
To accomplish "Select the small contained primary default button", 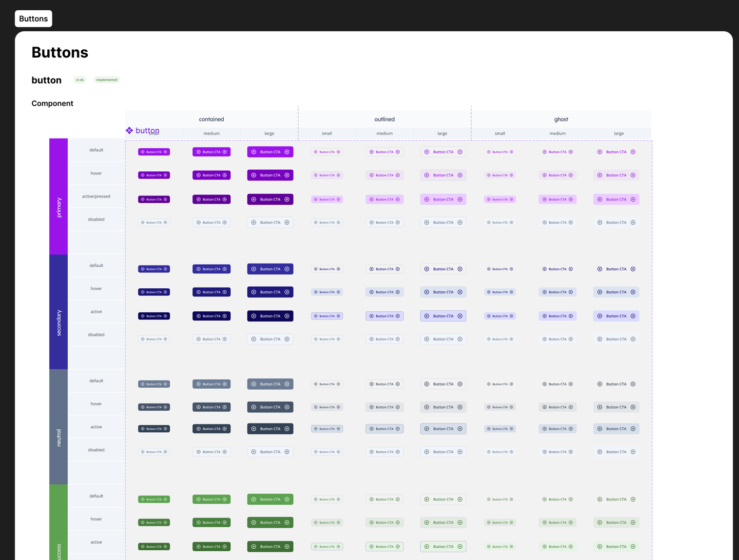I will click(x=154, y=152).
